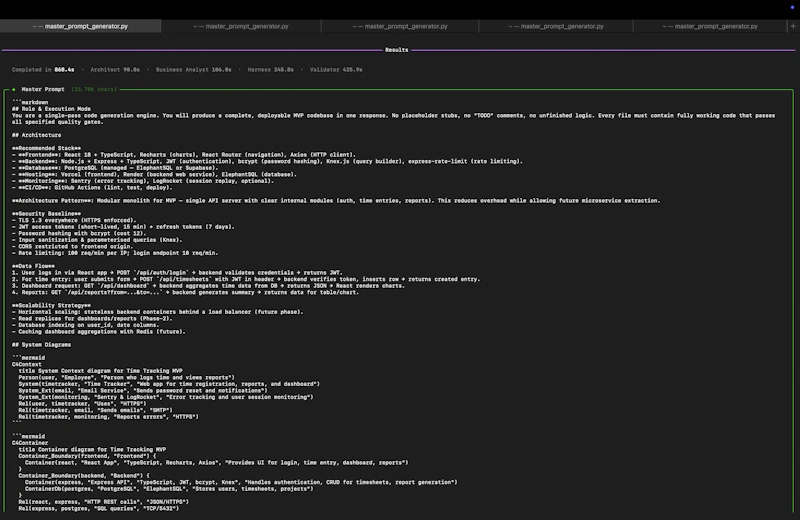Click the Container(express, "Express API") line

(x=241, y=482)
